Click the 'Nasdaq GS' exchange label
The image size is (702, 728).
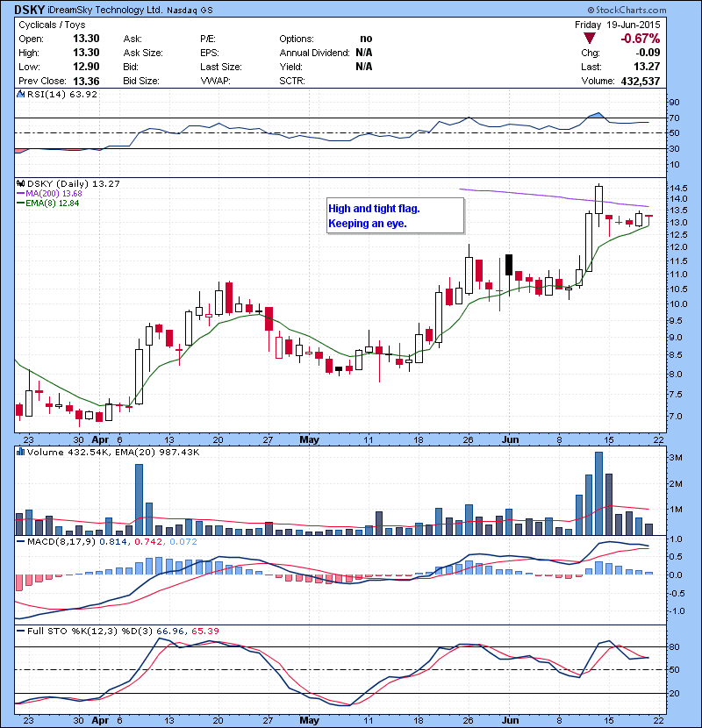click(190, 11)
